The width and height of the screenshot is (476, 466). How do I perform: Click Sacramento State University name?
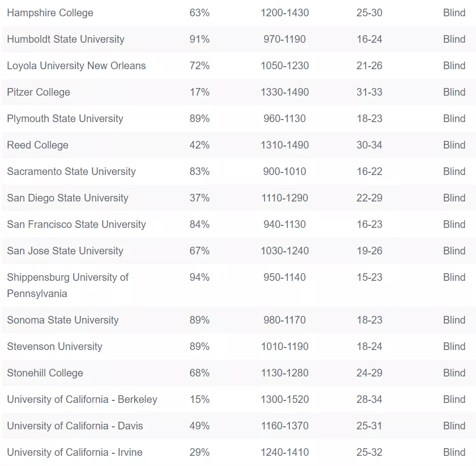coord(71,171)
